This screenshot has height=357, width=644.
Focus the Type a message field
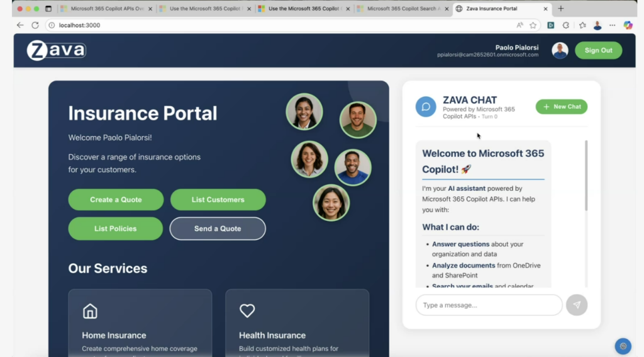(x=489, y=305)
